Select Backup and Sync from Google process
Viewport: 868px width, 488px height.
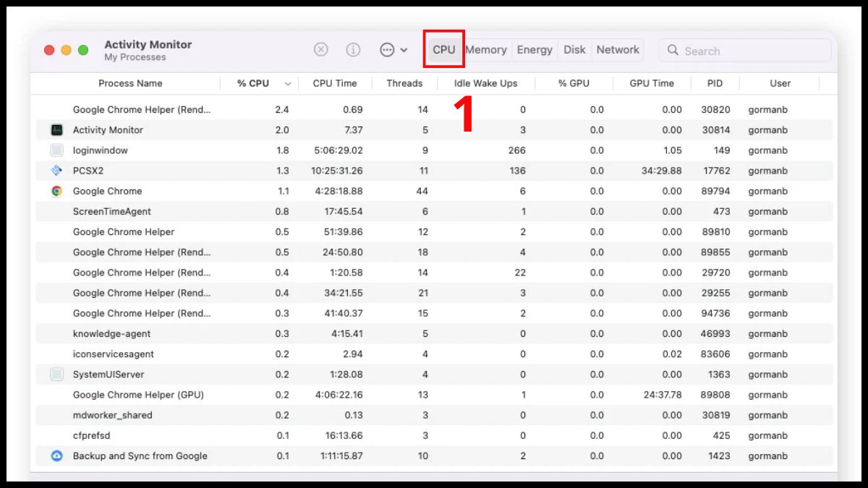(140, 456)
